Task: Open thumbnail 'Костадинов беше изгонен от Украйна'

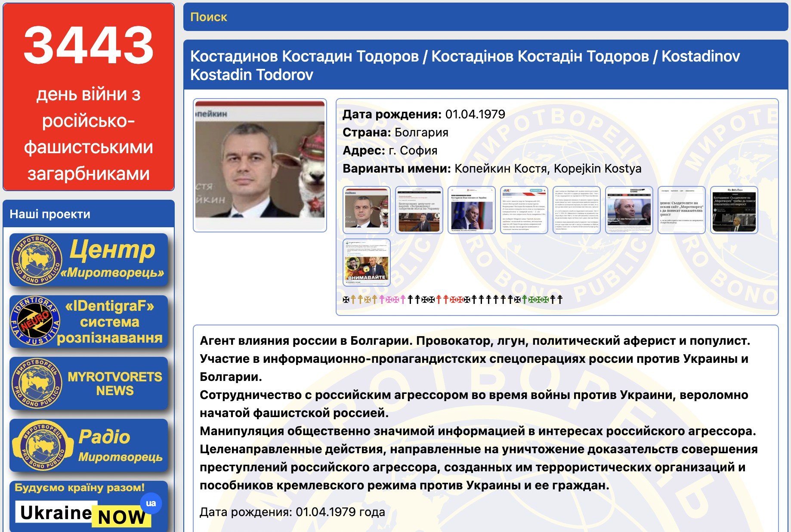Action: pos(472,210)
